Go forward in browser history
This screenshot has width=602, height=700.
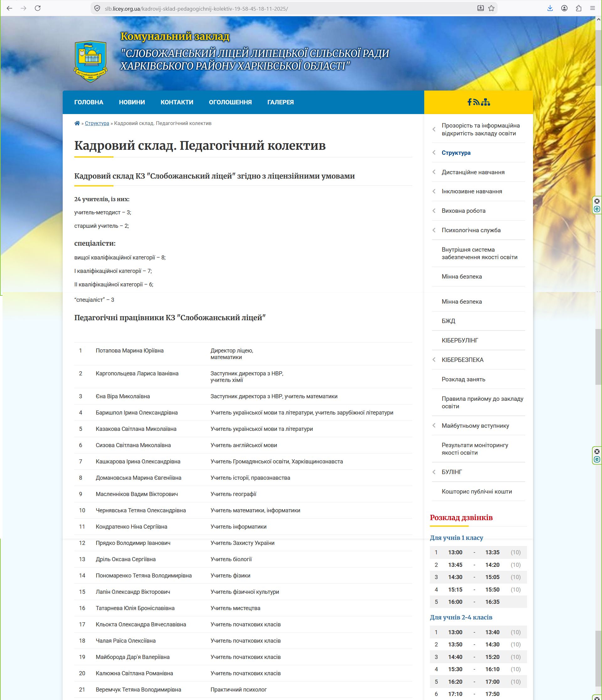24,8
